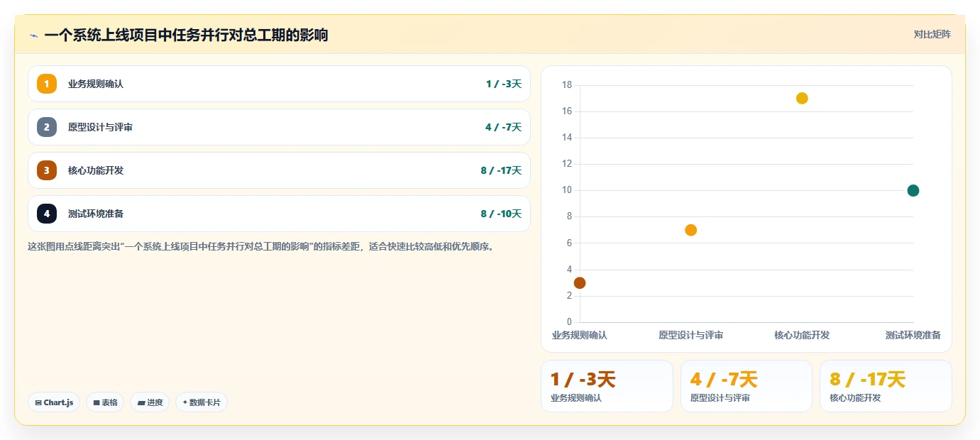Select the 数据卡片 tag chip
980x440 pixels.
(202, 402)
